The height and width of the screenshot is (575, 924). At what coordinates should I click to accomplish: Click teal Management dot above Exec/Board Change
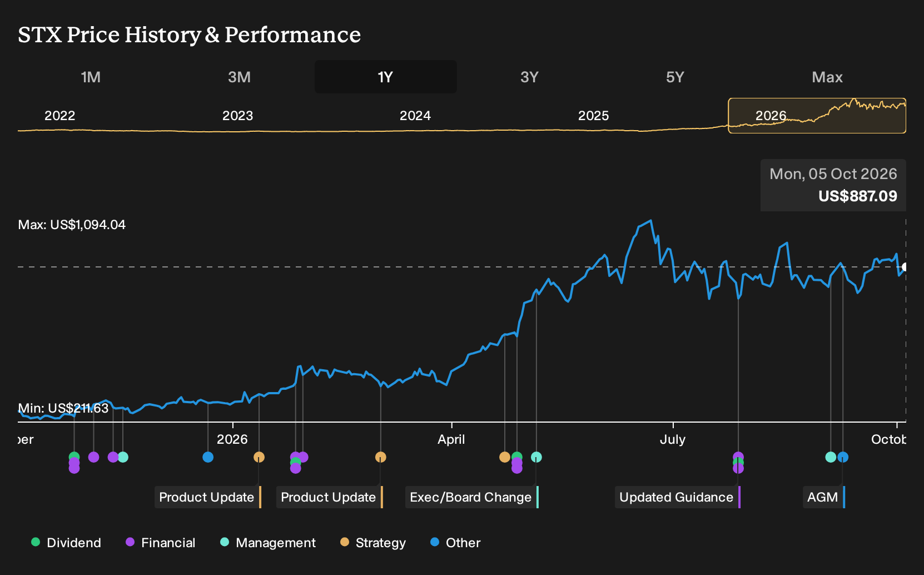coord(536,457)
